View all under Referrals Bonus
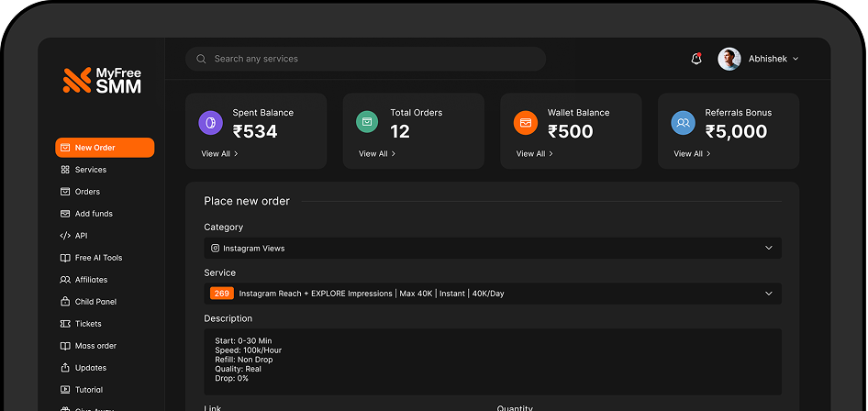The width and height of the screenshot is (868, 411). coord(692,154)
